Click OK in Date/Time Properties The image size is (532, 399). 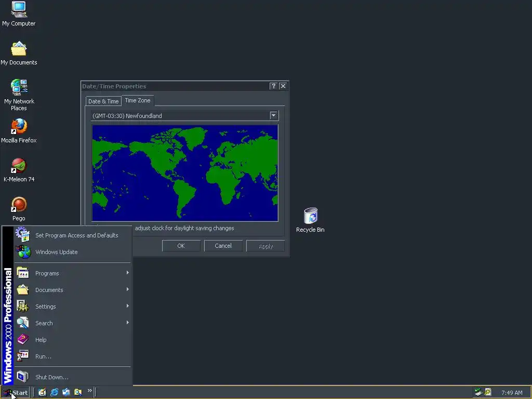click(x=181, y=246)
